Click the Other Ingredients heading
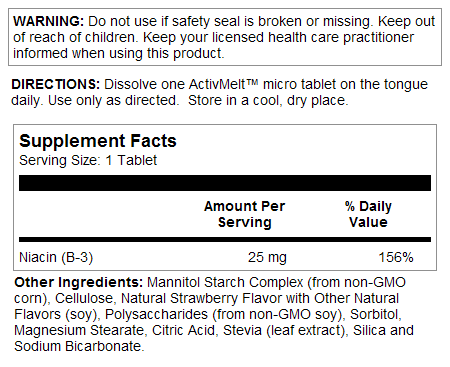The width and height of the screenshot is (450, 367). coord(79,282)
